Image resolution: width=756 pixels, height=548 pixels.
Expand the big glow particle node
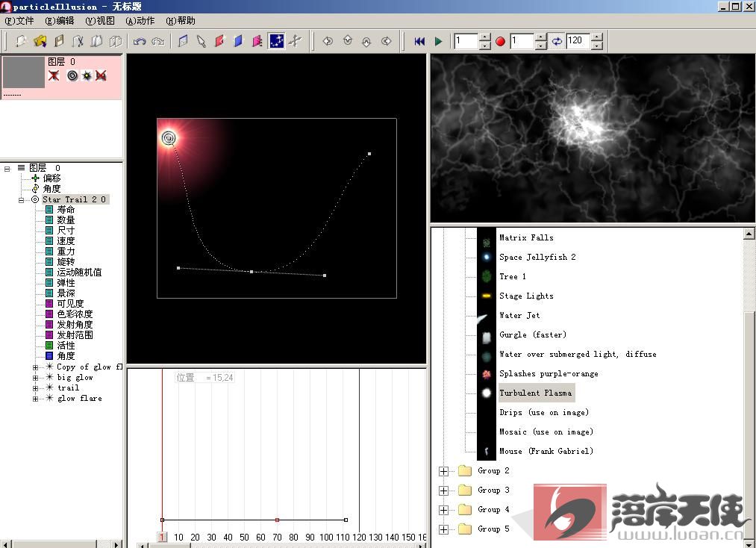point(35,379)
